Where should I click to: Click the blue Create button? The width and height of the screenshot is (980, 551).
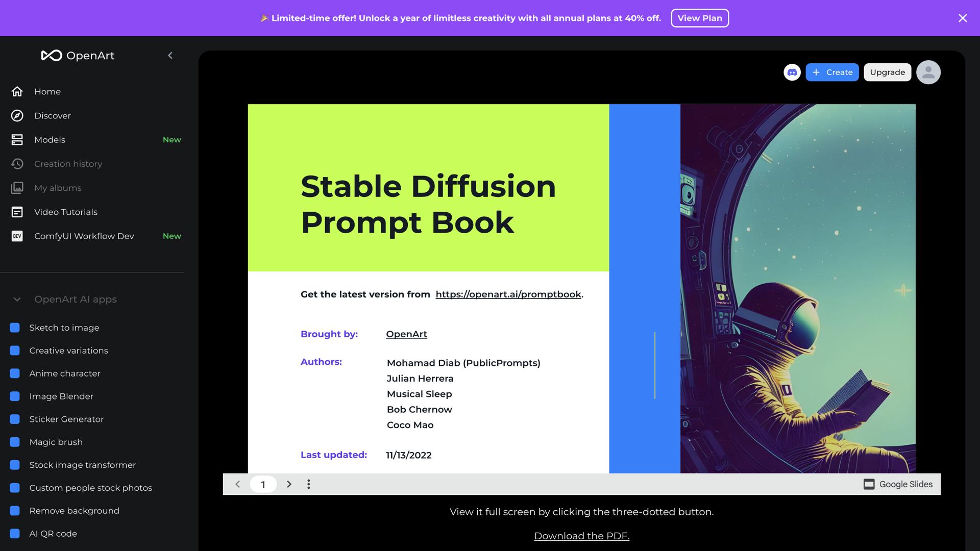(832, 72)
